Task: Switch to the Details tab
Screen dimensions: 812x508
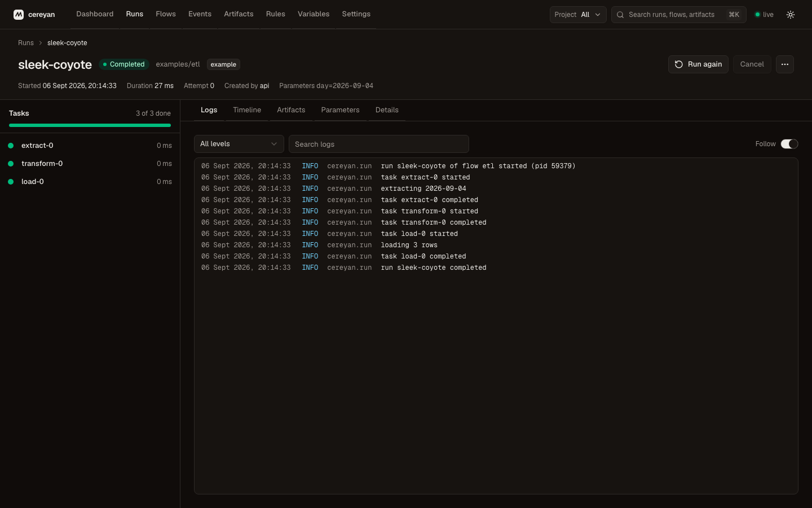Action: 387,110
